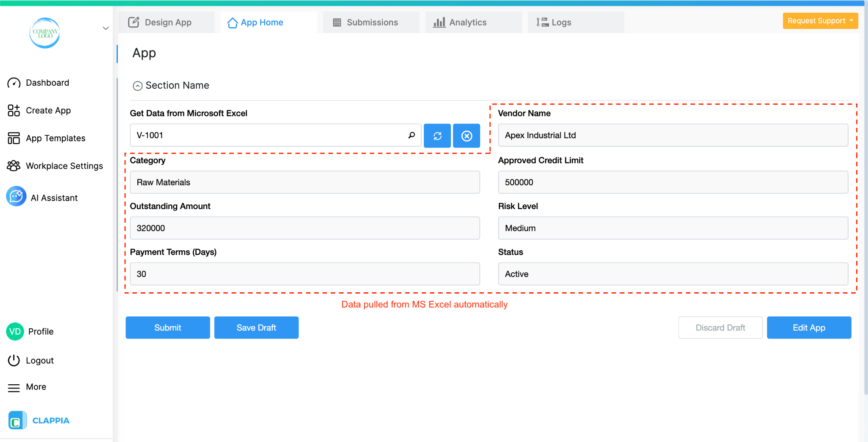
Task: Submit the vendor form
Action: 167,327
